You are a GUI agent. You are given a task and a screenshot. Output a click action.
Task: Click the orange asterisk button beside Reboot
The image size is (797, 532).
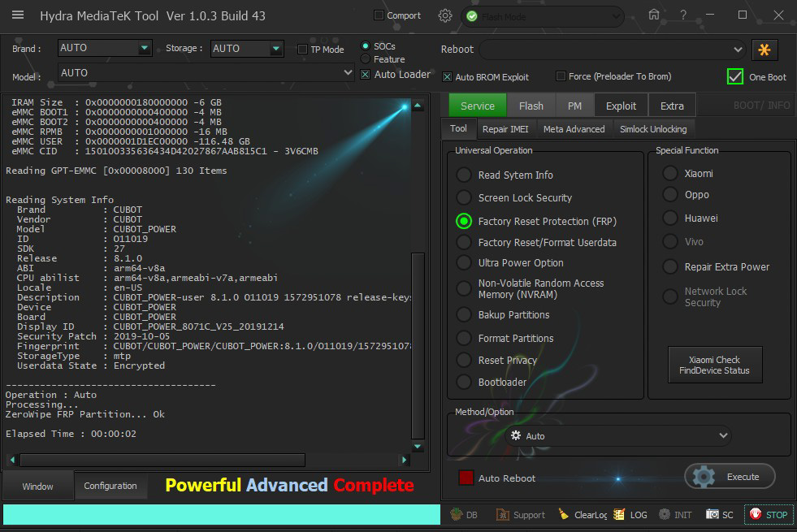pos(764,50)
